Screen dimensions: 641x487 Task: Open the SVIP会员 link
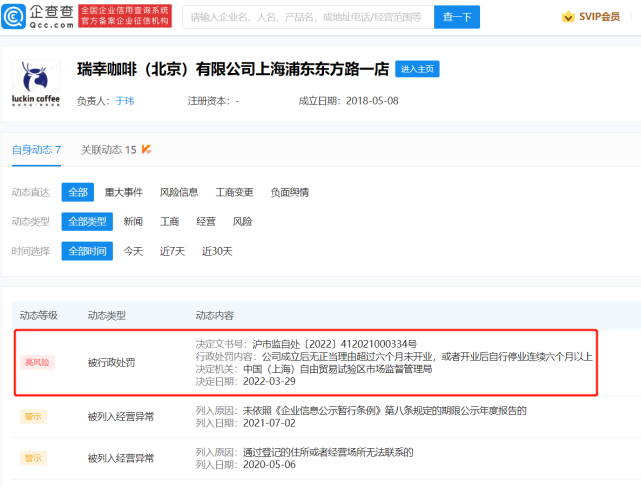pyautogui.click(x=599, y=17)
